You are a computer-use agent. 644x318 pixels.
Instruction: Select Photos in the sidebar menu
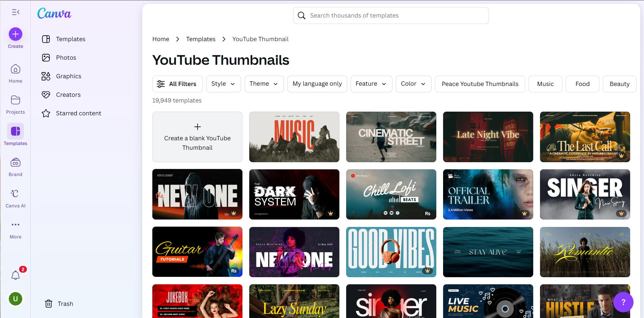click(66, 57)
